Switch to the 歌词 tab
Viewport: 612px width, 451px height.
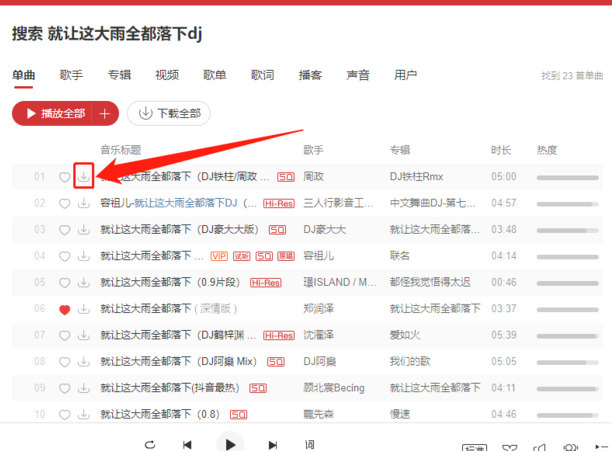click(262, 75)
